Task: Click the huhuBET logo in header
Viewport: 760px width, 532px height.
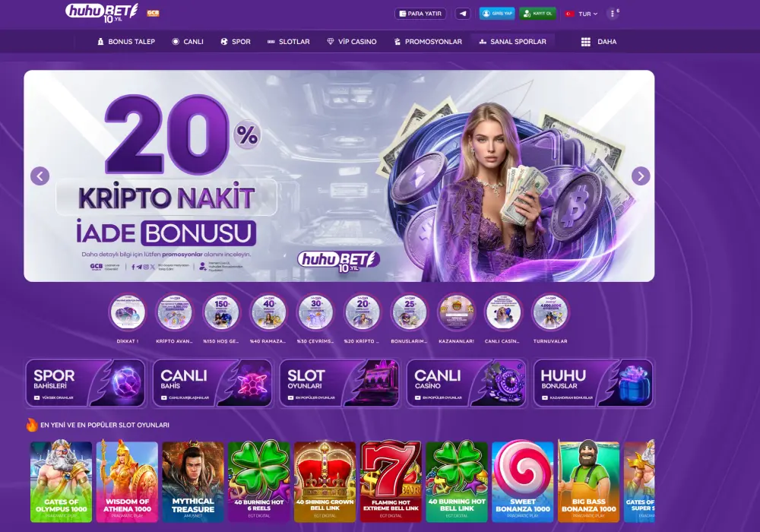Action: coord(102,13)
